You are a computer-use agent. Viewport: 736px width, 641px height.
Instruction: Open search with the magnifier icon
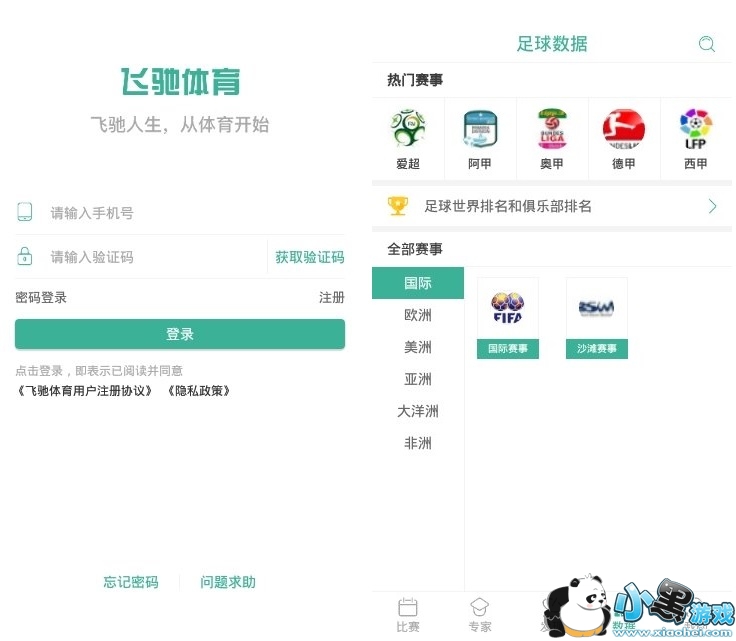tap(706, 44)
